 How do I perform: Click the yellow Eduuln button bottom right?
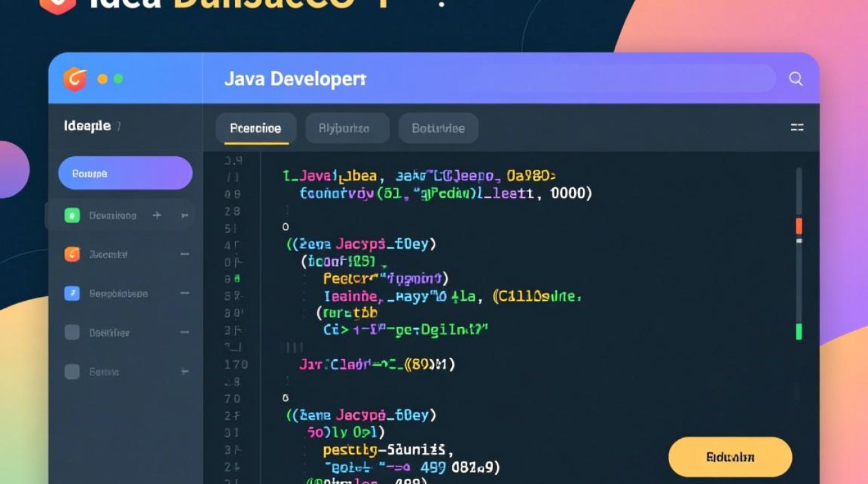[x=730, y=456]
